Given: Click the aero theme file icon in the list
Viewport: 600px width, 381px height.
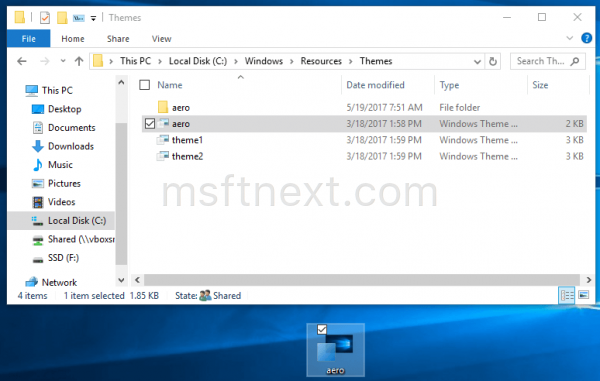Looking at the screenshot, I should [x=163, y=123].
